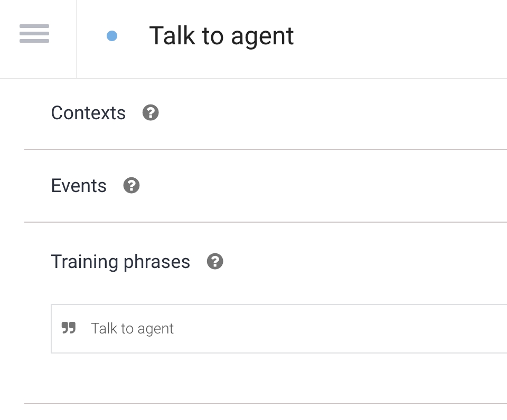507x420 pixels.
Task: Click the 'Events' heading label
Action: coord(79,186)
